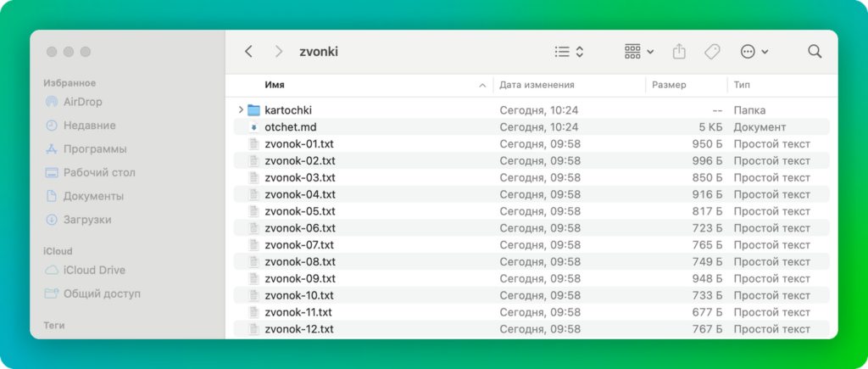Click the Документ type cell
This screenshot has height=369, width=868.
click(x=759, y=127)
